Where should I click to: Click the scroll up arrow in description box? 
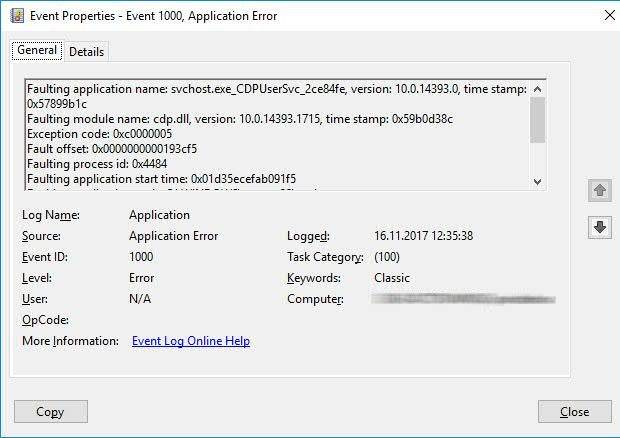point(537,89)
